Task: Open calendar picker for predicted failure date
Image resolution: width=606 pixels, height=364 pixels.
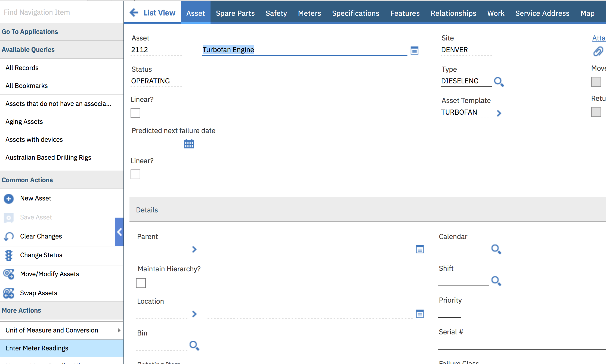Action: point(189,144)
